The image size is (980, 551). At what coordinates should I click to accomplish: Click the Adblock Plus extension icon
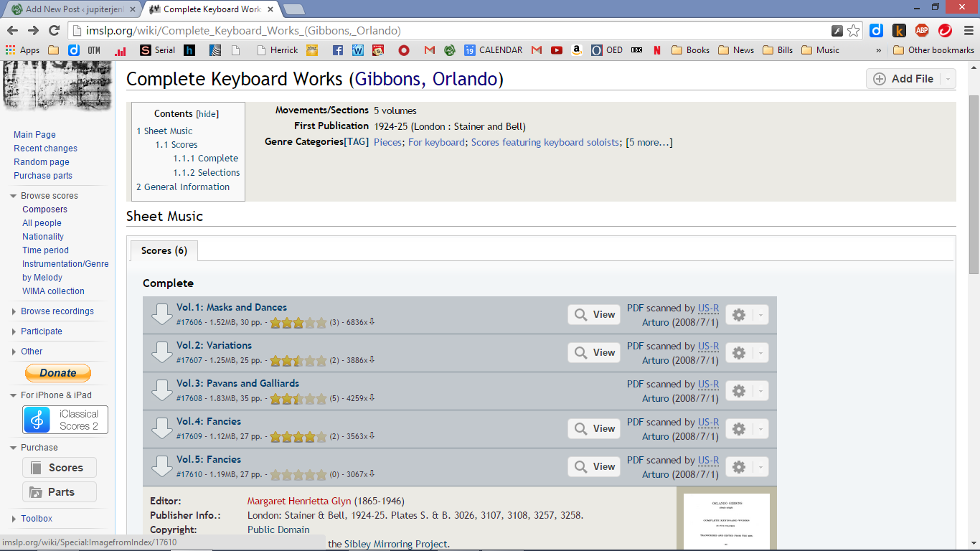tap(922, 30)
